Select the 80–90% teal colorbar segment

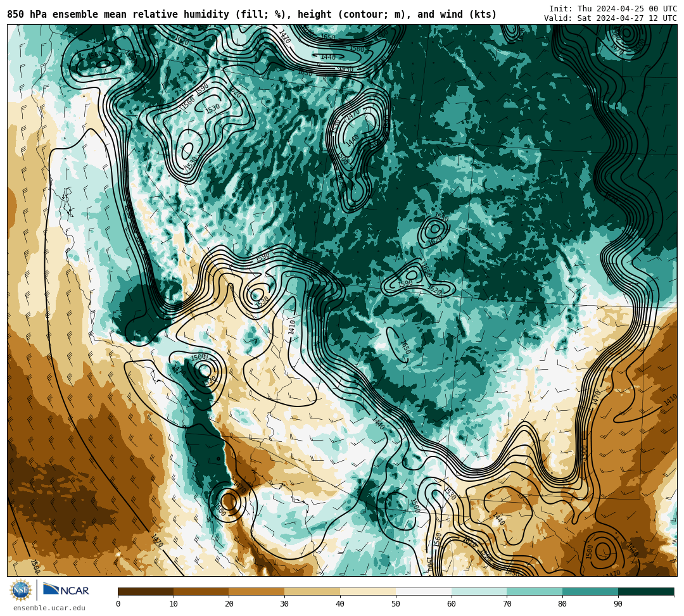[590, 591]
